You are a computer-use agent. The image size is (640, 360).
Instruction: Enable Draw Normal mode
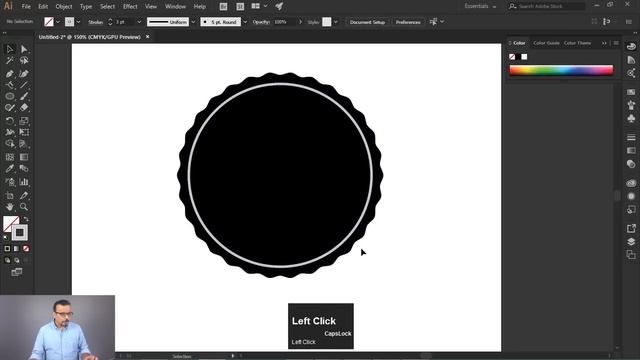(7, 260)
